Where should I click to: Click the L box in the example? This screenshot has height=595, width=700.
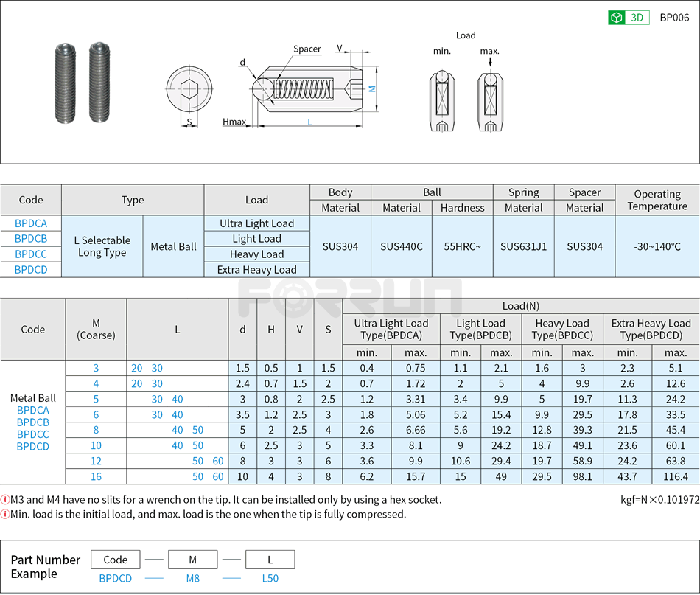(x=270, y=559)
